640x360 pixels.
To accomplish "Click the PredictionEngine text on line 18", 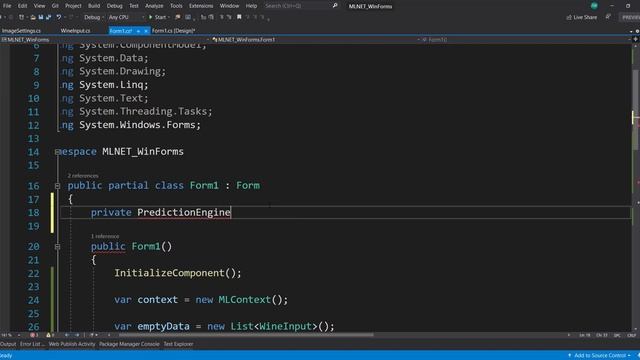I will (184, 213).
